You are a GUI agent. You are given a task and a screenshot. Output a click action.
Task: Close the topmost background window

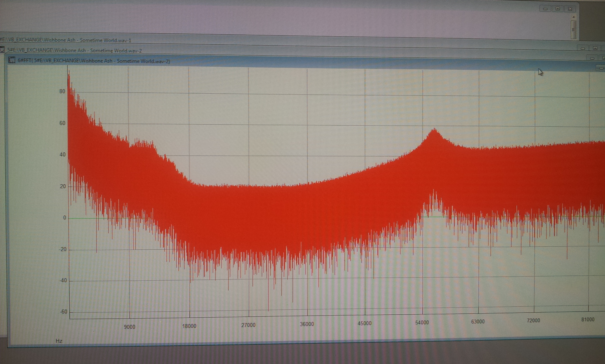click(x=570, y=9)
